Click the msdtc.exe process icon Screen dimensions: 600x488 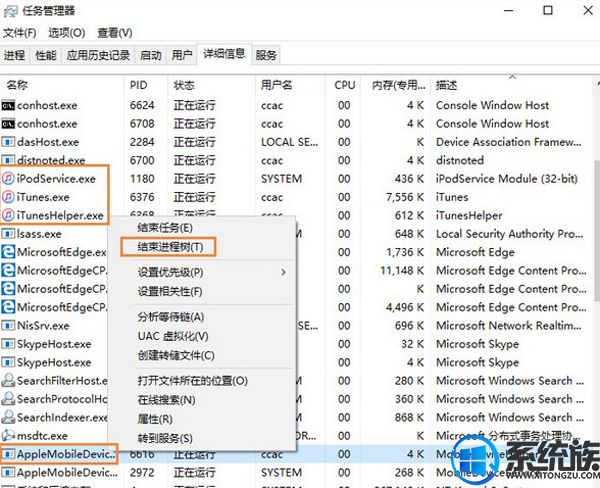point(8,436)
